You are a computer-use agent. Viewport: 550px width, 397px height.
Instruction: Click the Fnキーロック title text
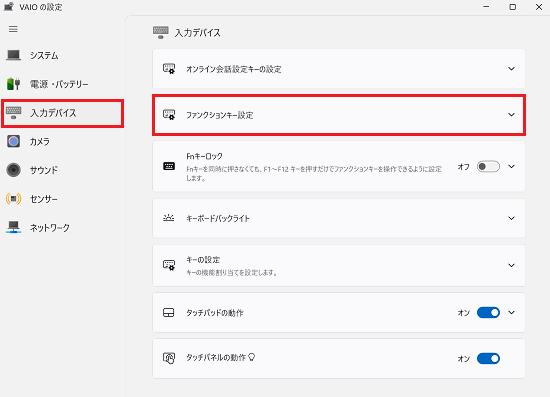pos(204,156)
